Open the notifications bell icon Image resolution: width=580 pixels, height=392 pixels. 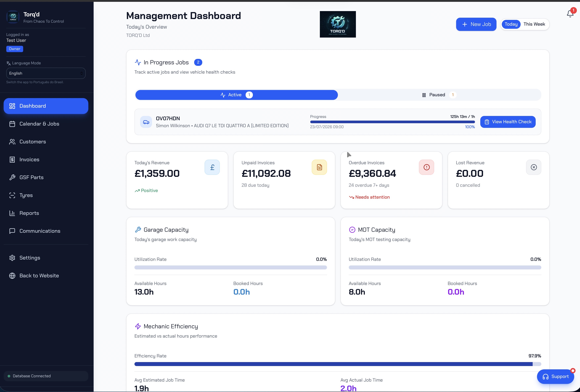click(570, 13)
